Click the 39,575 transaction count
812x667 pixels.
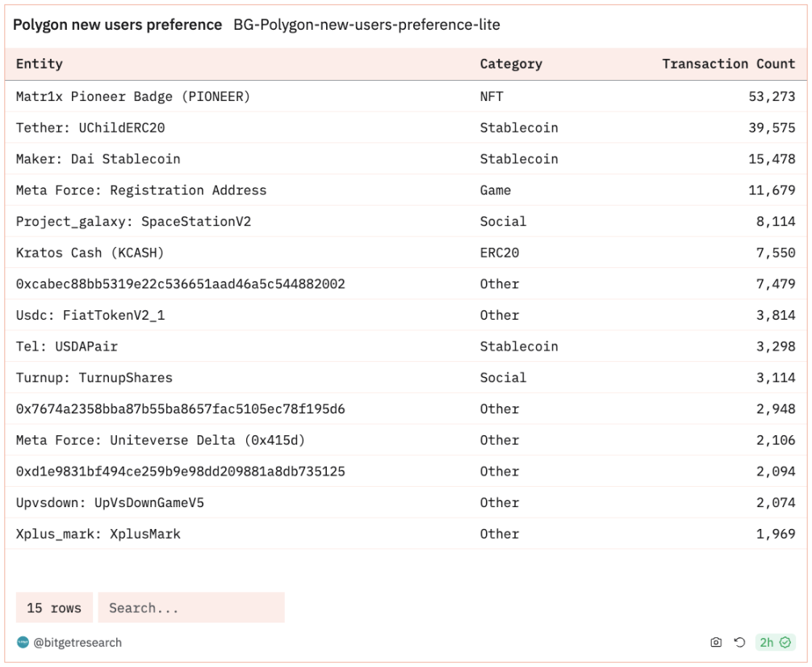(772, 128)
